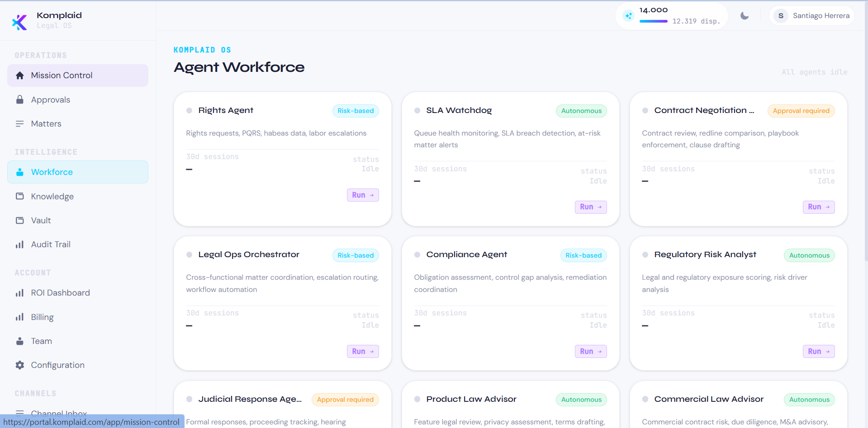Click the Santiago Herrera avatar initial
This screenshot has height=428, width=868.
pyautogui.click(x=781, y=16)
